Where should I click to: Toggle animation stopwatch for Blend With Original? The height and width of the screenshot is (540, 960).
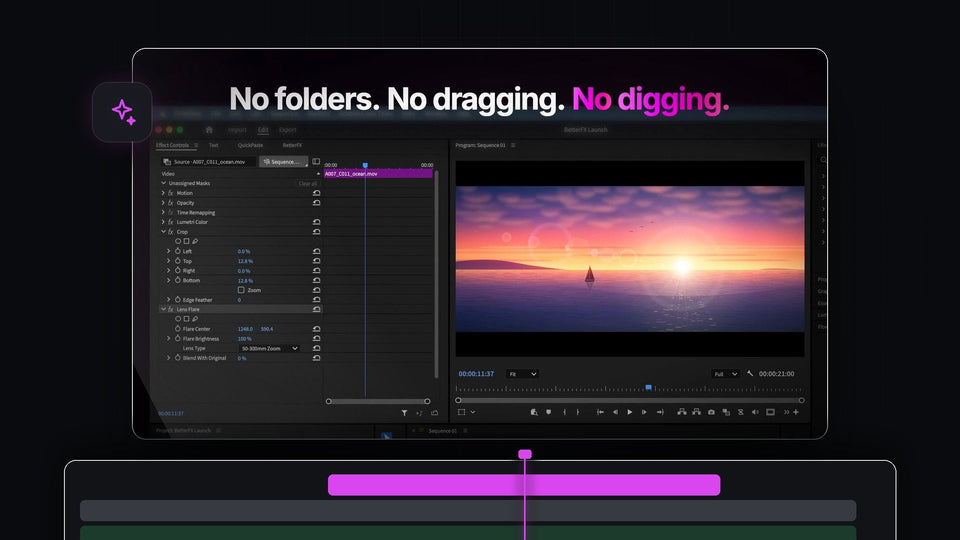(178, 358)
